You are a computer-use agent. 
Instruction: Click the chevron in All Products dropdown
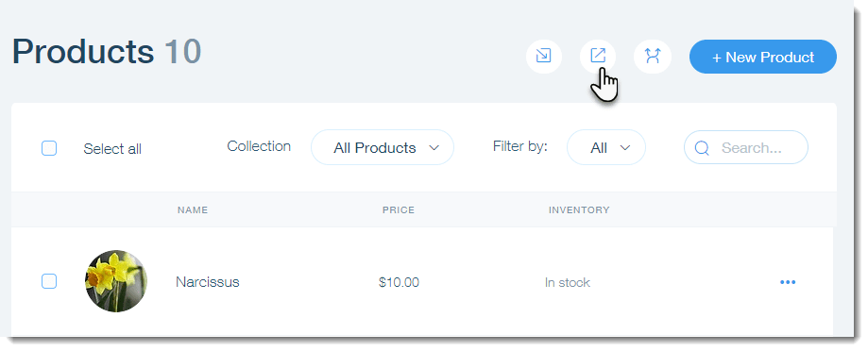434,147
